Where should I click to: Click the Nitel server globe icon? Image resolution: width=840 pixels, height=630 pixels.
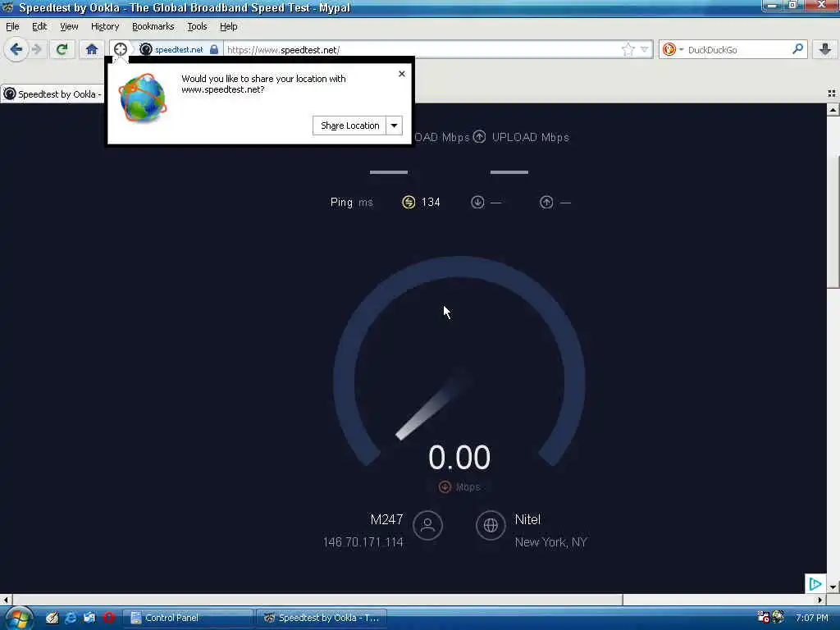click(x=491, y=526)
